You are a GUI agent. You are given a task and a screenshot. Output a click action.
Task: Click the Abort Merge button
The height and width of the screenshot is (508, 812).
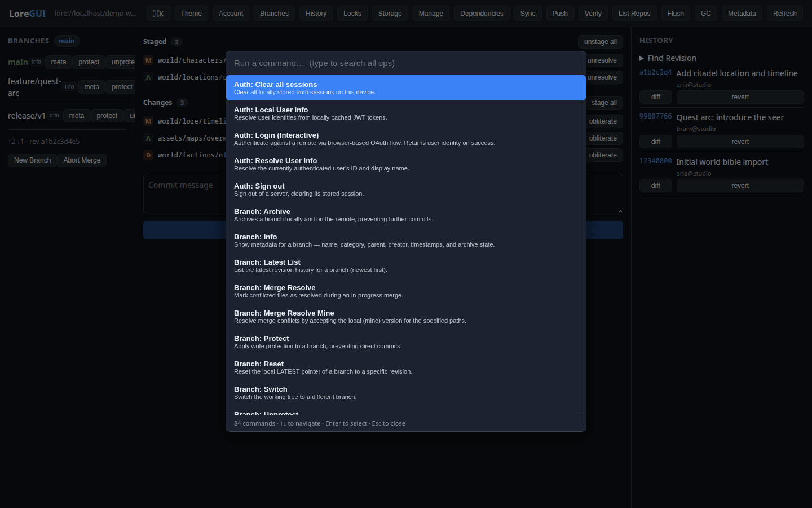(82, 160)
